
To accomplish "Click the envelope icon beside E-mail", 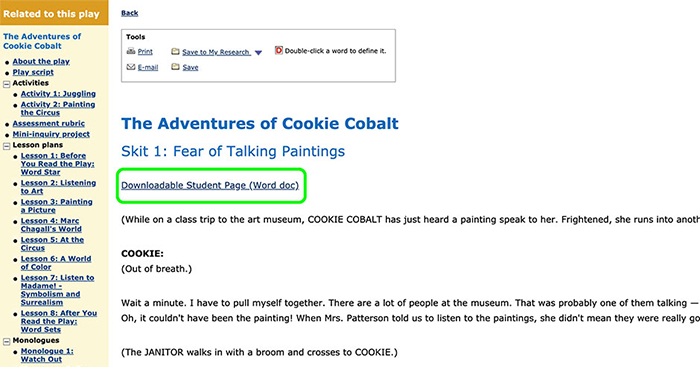I will point(131,67).
